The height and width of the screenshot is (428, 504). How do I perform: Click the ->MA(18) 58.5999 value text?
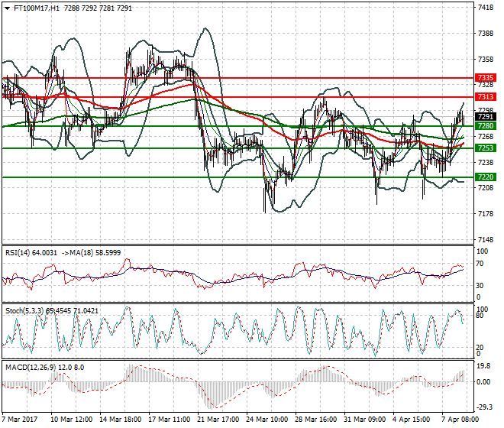[x=91, y=253]
